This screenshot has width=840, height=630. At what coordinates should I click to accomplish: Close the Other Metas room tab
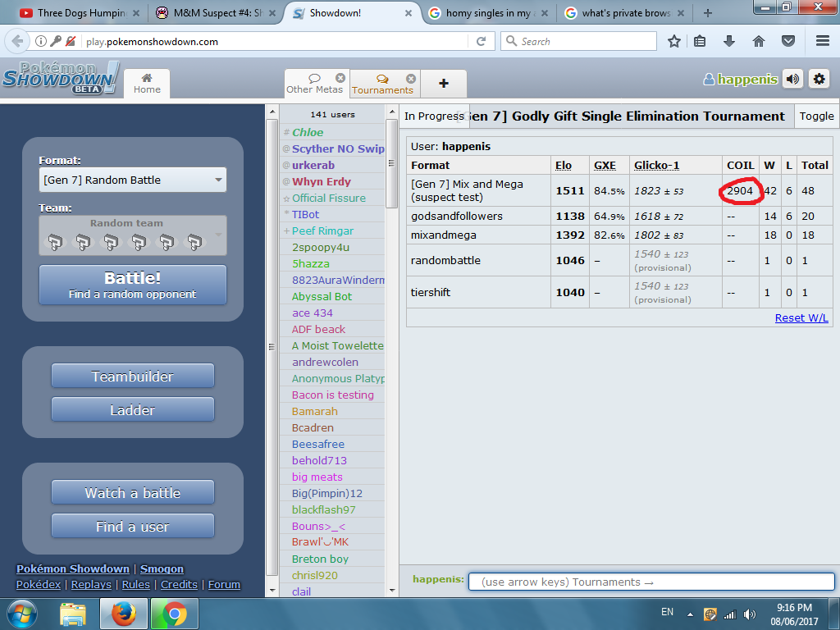point(340,78)
